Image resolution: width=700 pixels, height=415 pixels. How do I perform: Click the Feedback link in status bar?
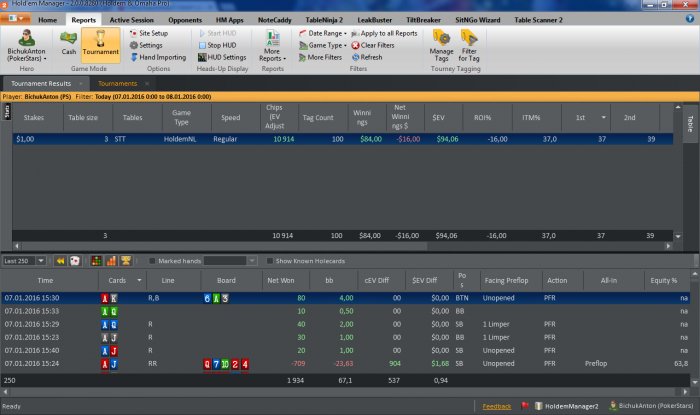point(496,407)
